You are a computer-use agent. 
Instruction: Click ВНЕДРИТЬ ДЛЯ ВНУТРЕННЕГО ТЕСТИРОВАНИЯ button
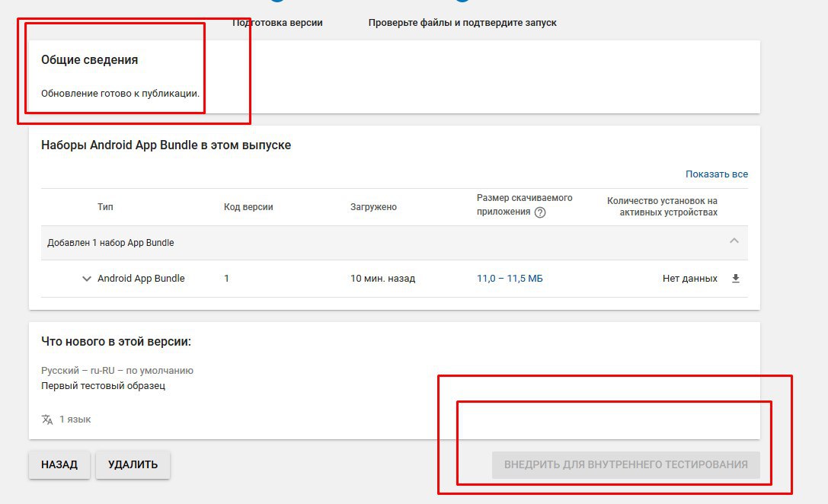point(625,464)
